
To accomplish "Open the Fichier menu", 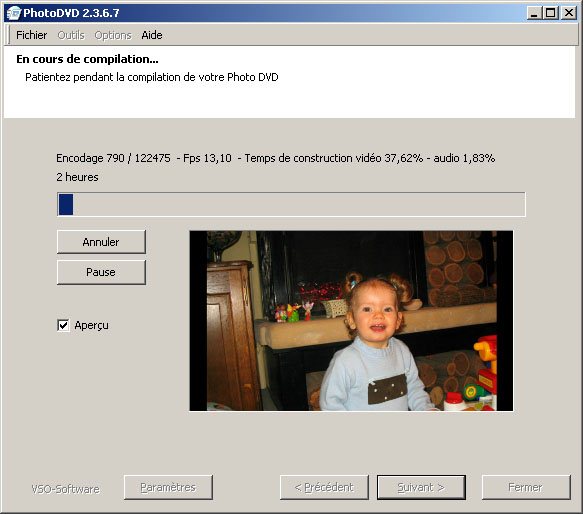I will 31,35.
